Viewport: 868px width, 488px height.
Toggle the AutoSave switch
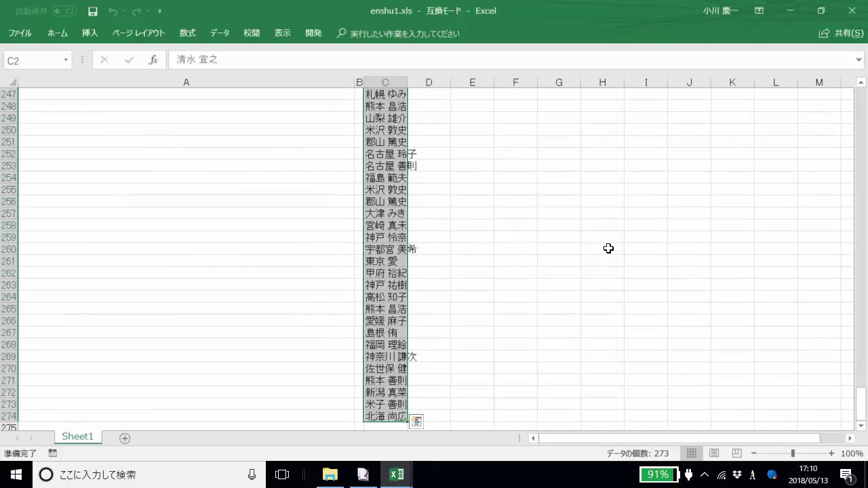[64, 12]
